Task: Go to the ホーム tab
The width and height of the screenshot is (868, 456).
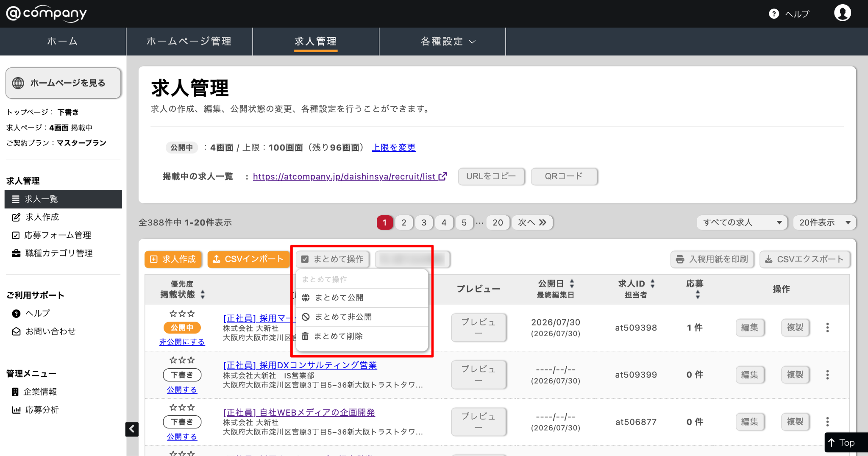Action: [63, 42]
